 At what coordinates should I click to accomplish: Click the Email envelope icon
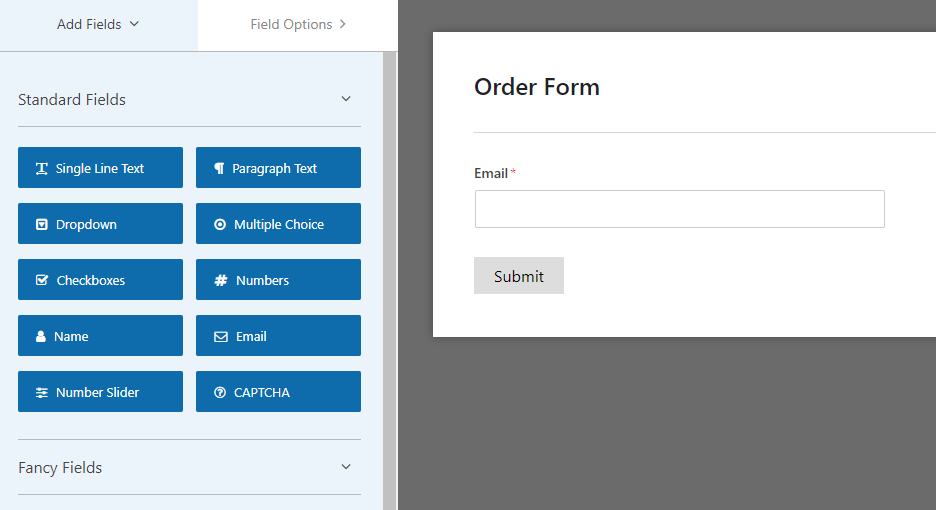(221, 337)
